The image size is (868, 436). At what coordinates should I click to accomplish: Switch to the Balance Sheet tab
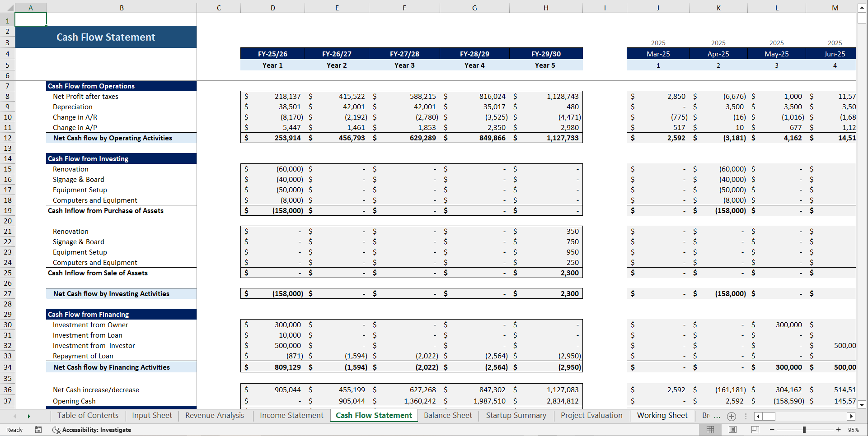pyautogui.click(x=448, y=415)
